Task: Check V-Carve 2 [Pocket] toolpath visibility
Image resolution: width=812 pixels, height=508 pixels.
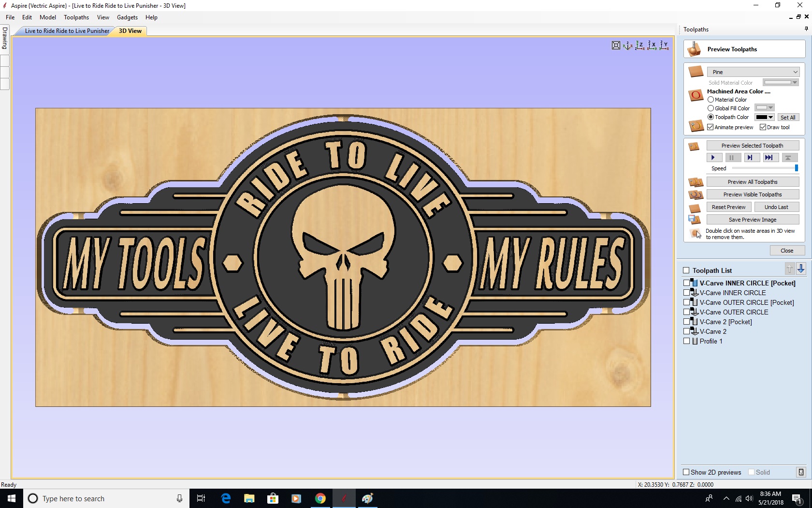Action: pyautogui.click(x=686, y=322)
